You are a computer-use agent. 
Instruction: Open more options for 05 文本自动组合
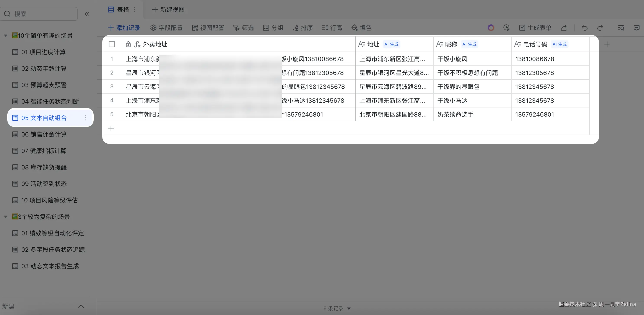point(85,118)
